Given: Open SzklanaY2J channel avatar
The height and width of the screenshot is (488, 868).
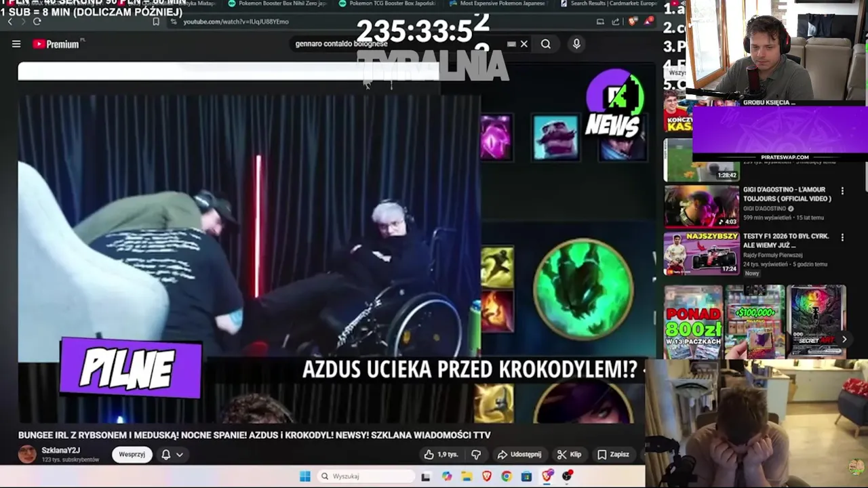Looking at the screenshot, I should tap(27, 454).
